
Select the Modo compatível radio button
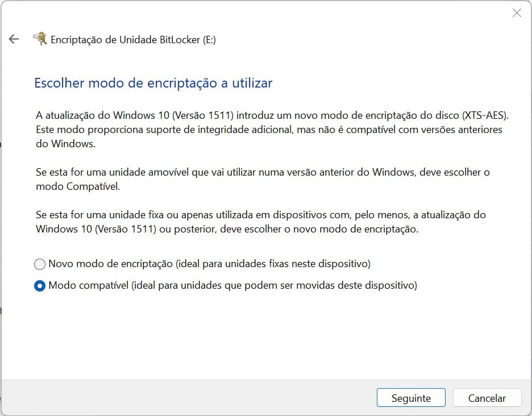click(x=40, y=286)
